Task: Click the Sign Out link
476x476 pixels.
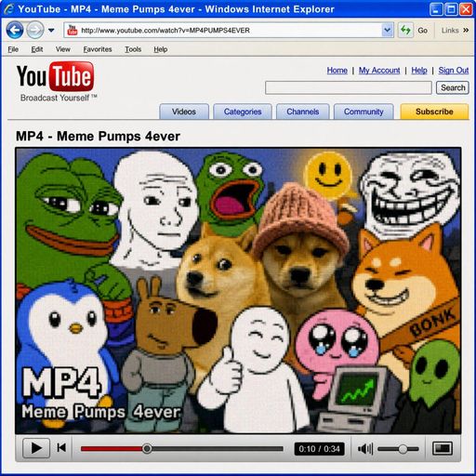Action: 454,71
